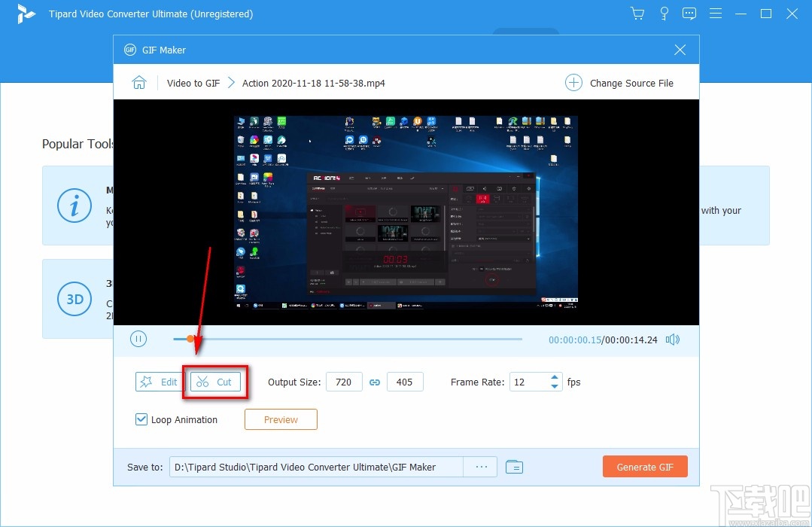Go to GIF Maker home icon
This screenshot has width=812, height=527.
(139, 83)
